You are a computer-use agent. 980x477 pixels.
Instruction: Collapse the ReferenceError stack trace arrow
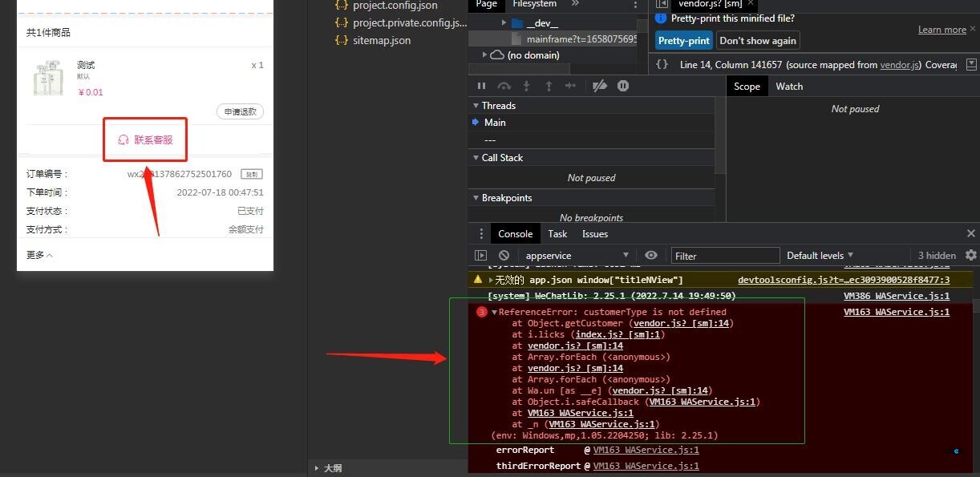495,313
